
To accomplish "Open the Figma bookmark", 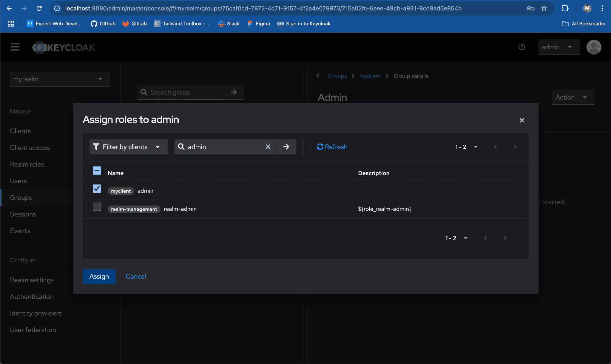I will click(x=258, y=24).
